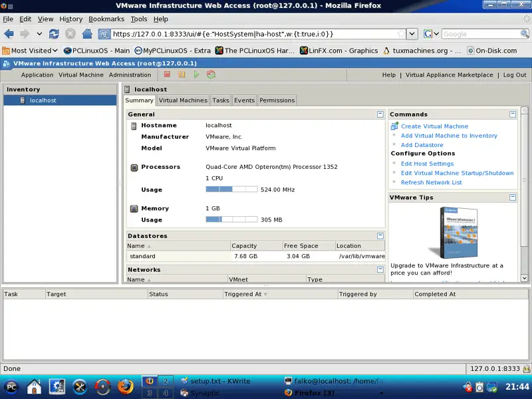Click the Add Datastore link
Viewport: 532px width, 399px height.
coord(422,145)
